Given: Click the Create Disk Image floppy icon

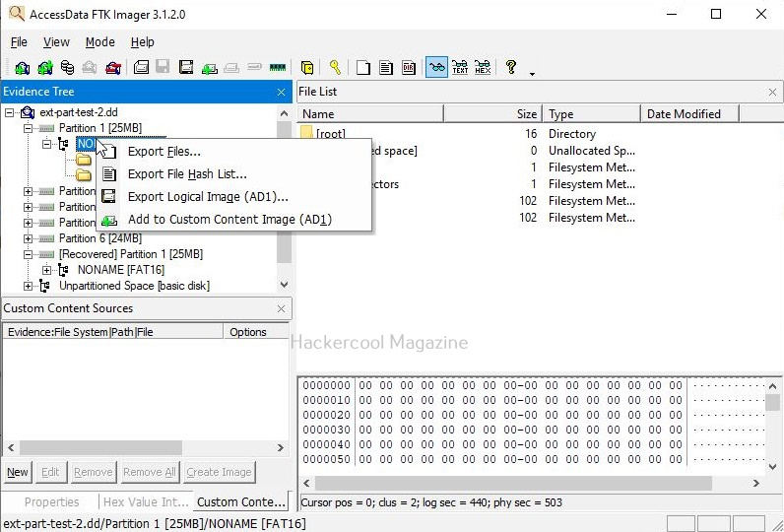Looking at the screenshot, I should (142, 68).
